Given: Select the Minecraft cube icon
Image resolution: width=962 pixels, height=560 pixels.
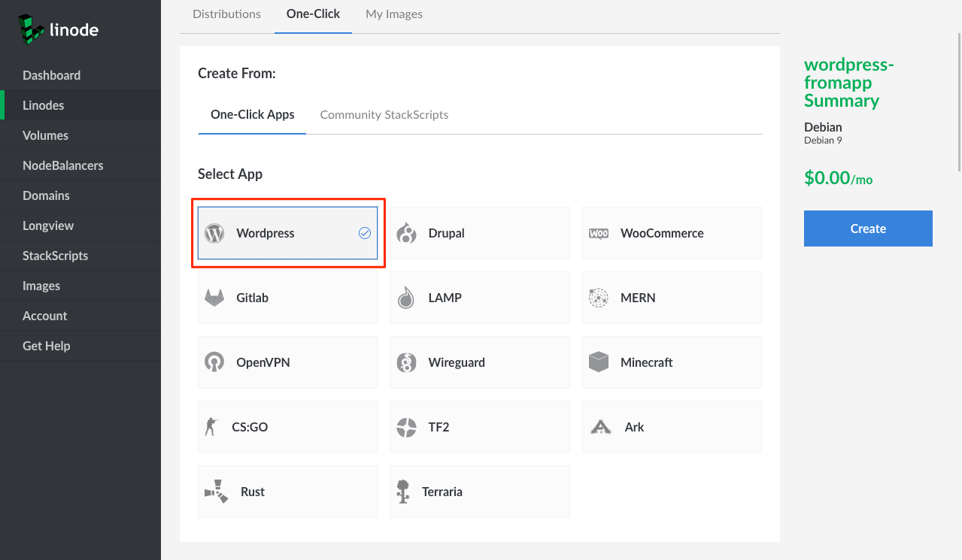Looking at the screenshot, I should pyautogui.click(x=599, y=362).
